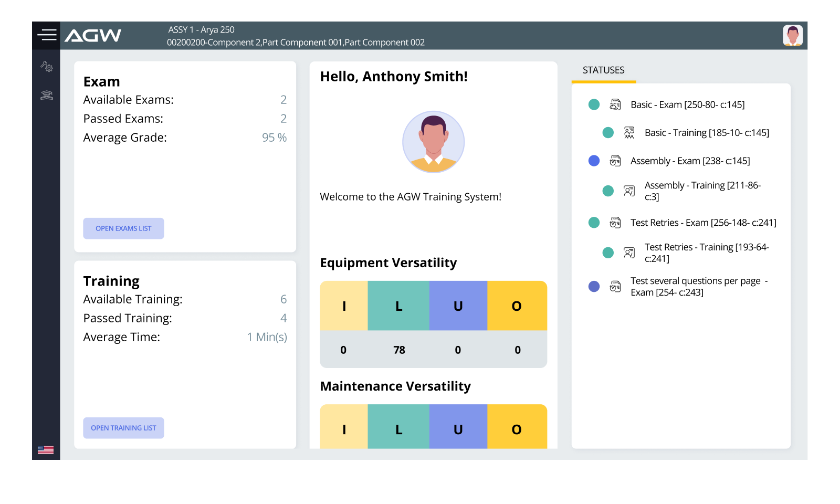Click the blue status dot for Assembly - Exam

(x=594, y=161)
